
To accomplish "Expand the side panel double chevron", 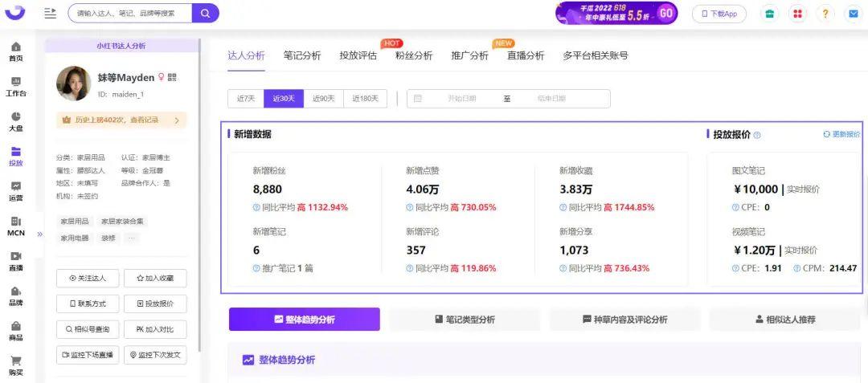I will click(x=40, y=234).
